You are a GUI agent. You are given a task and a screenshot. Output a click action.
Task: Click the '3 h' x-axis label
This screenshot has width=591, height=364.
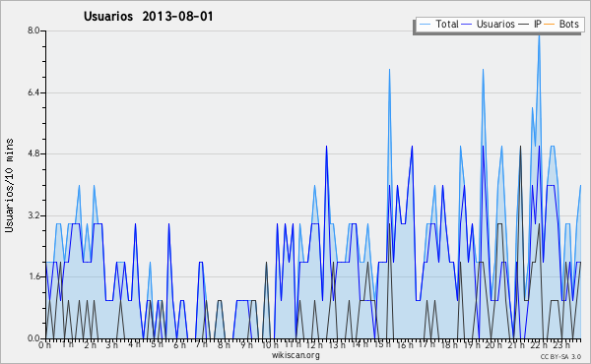[112, 344]
